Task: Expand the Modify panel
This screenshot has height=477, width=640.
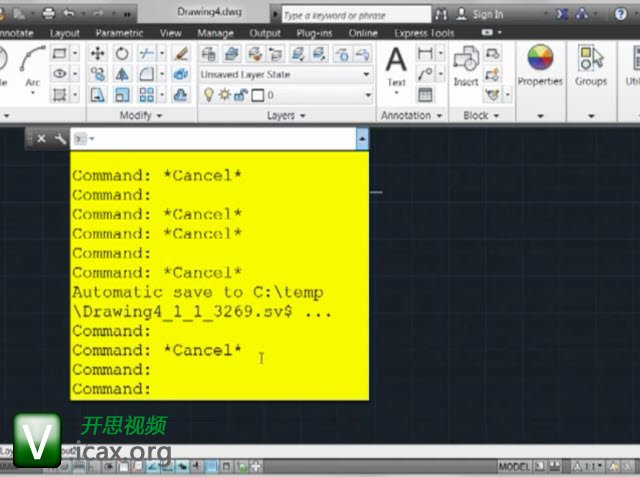Action: coord(141,115)
